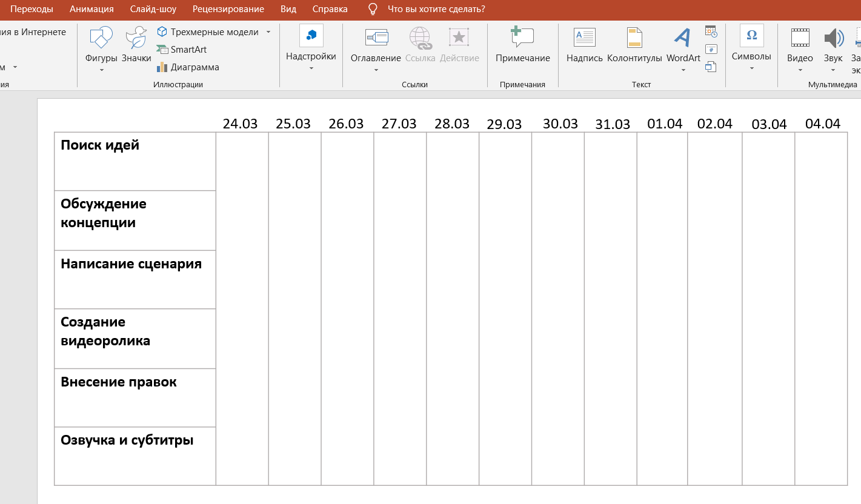This screenshot has height=504, width=861.
Task: Expand the Надстройки dropdown arrow
Action: [311, 68]
